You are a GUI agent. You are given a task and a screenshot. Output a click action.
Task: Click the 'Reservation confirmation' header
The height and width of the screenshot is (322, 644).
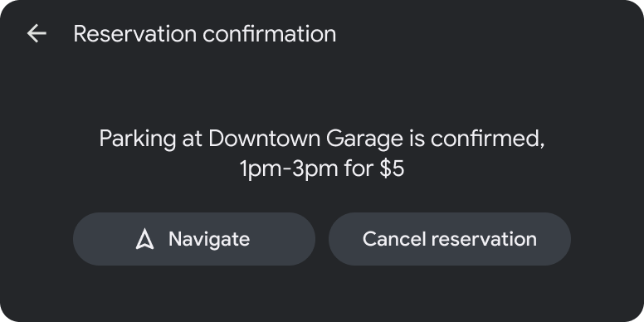coord(204,34)
